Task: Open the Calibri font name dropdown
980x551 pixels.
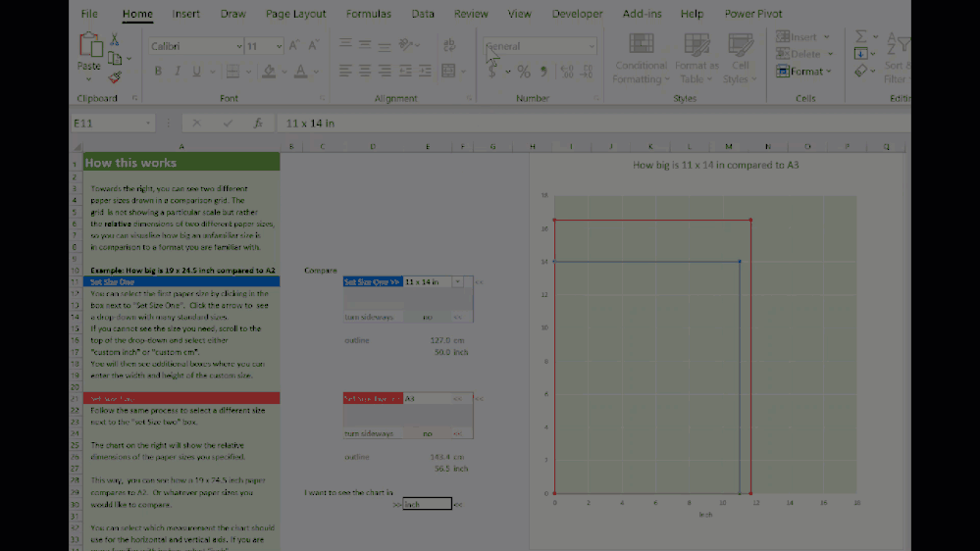Action: (x=238, y=46)
